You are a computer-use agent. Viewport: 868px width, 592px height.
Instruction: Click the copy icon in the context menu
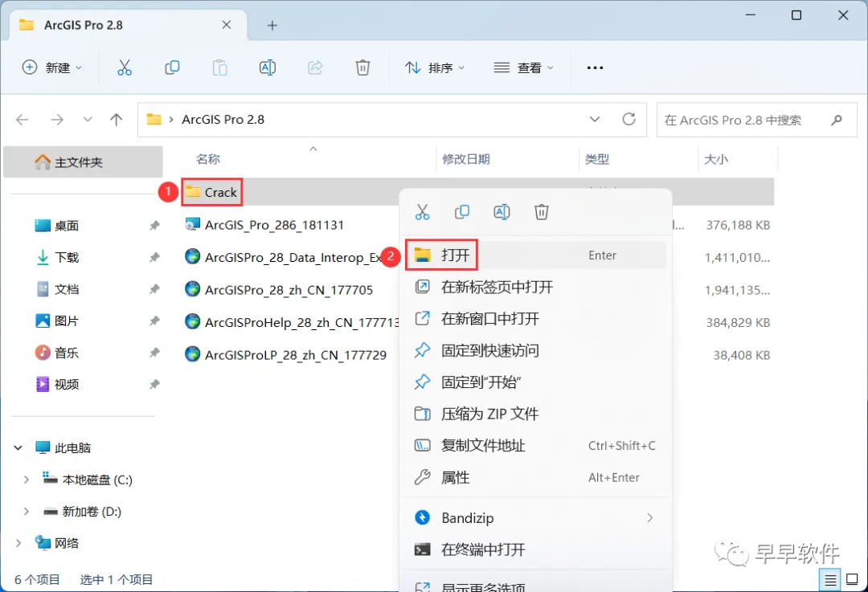click(462, 212)
